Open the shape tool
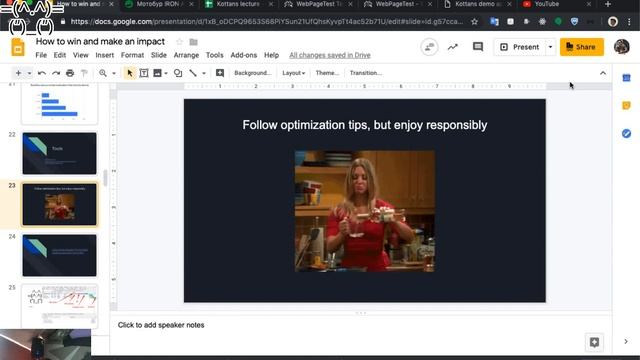 click(178, 73)
